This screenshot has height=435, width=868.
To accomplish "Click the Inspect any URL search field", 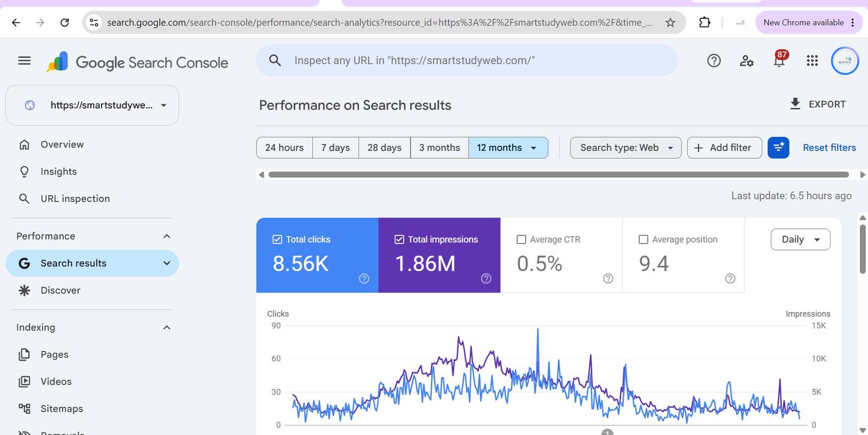I will pyautogui.click(x=467, y=60).
